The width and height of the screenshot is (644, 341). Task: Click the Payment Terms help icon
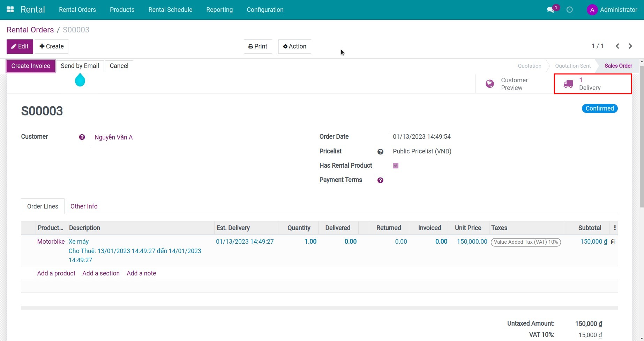380,180
